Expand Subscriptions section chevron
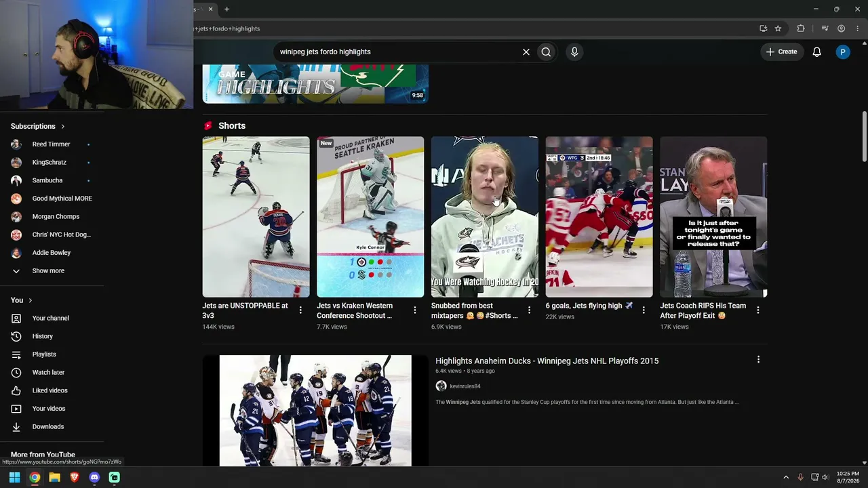Screen dimensions: 868x488 coord(63,126)
